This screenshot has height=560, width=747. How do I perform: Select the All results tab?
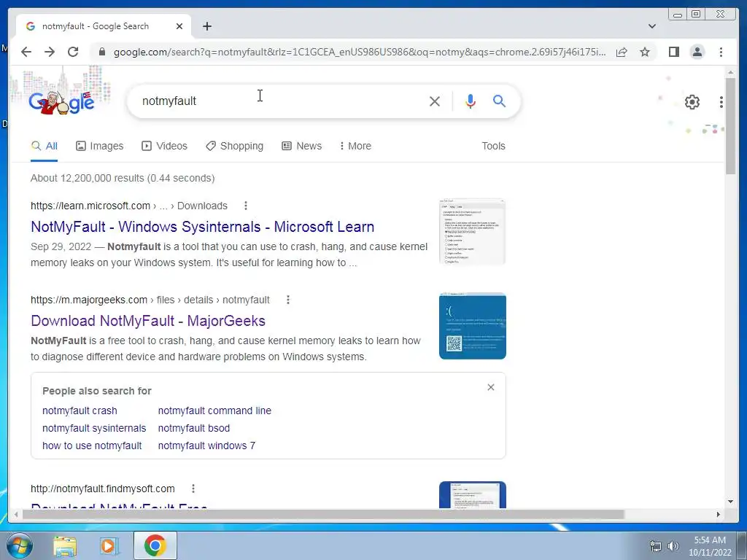44,146
